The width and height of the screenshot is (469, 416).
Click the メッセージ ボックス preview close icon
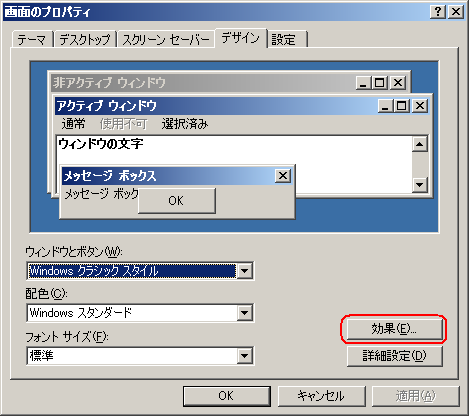283,176
